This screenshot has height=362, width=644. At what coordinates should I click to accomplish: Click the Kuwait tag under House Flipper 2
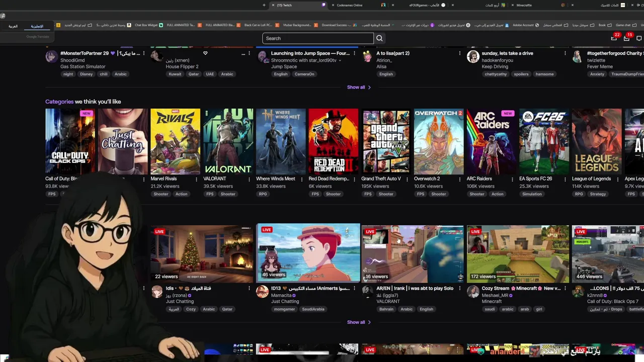click(x=175, y=74)
